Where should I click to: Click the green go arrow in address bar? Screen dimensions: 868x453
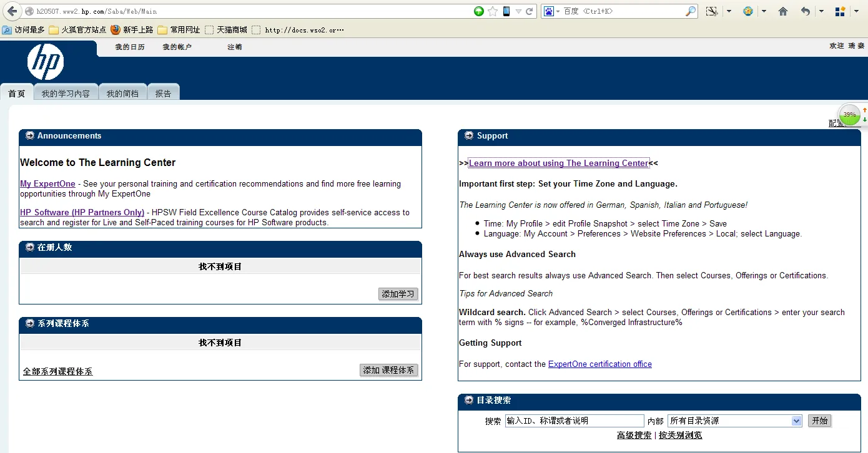tap(479, 11)
